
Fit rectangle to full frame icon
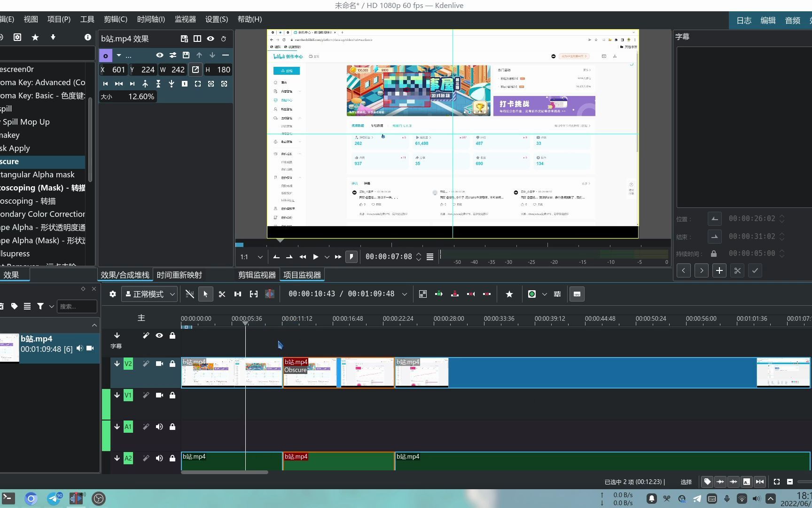point(198,84)
